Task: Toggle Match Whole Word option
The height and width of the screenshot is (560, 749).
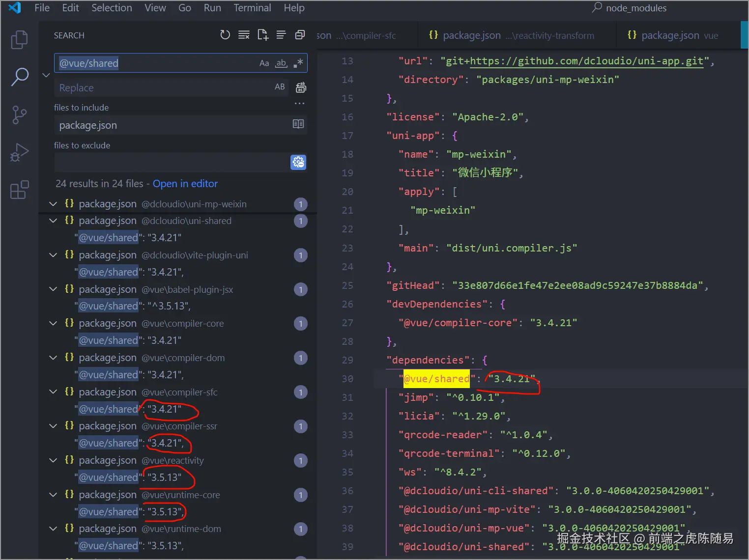Action: 281,63
